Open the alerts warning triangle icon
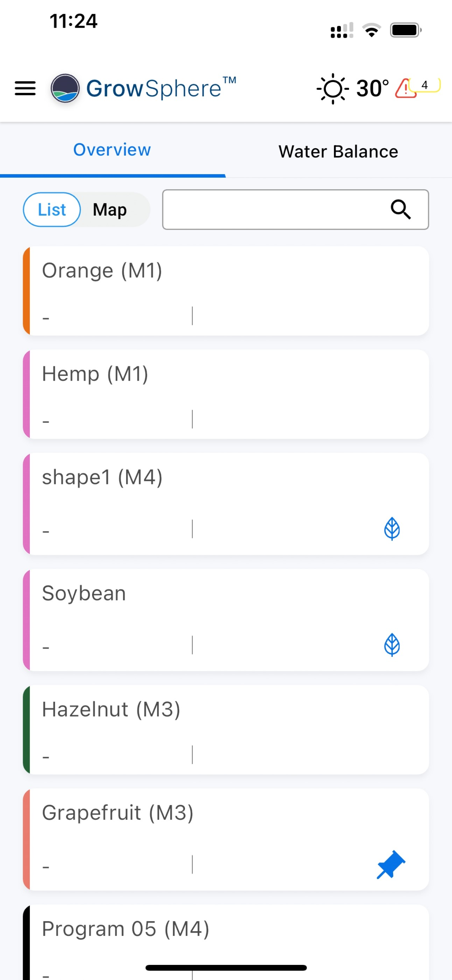Viewport: 452px width, 980px height. click(405, 88)
